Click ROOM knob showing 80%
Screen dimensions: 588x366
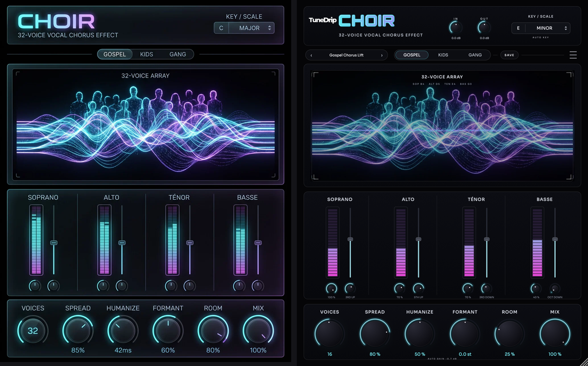(213, 331)
